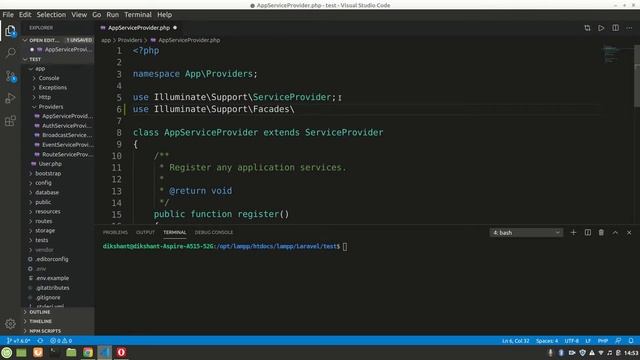This screenshot has width=640, height=360.
Task: Open the Source Control view
Action: point(11,76)
